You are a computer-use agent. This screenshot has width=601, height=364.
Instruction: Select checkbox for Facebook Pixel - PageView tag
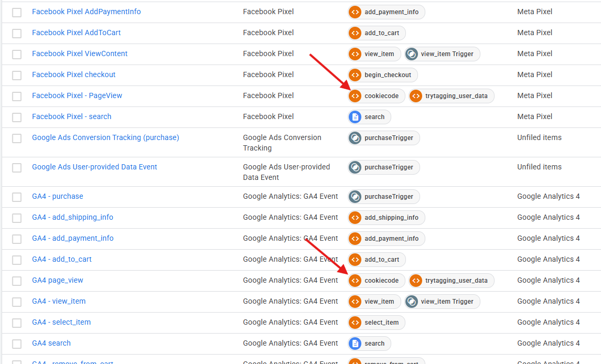pos(17,97)
